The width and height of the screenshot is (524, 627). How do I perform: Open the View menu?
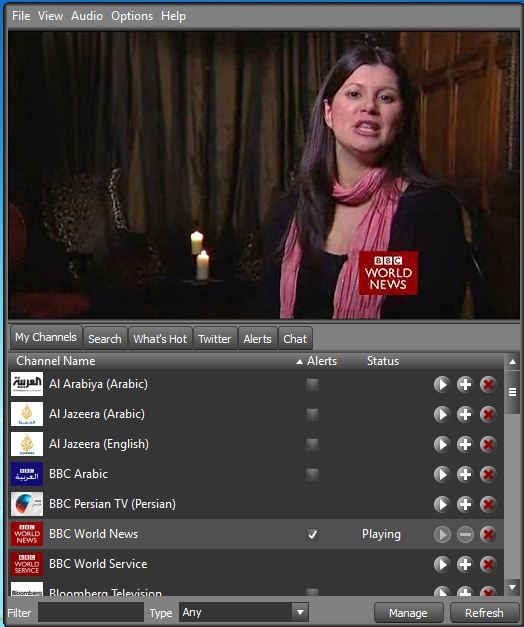coord(50,16)
